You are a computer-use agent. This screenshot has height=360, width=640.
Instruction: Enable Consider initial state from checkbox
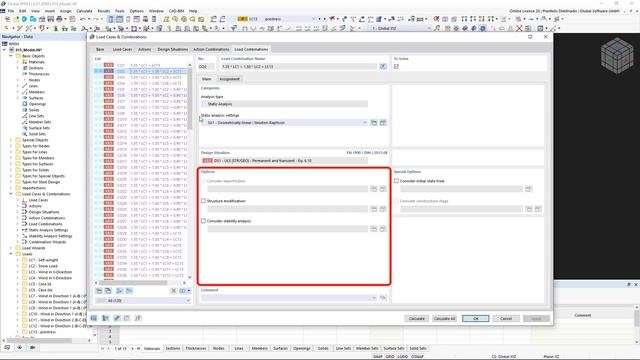click(396, 181)
